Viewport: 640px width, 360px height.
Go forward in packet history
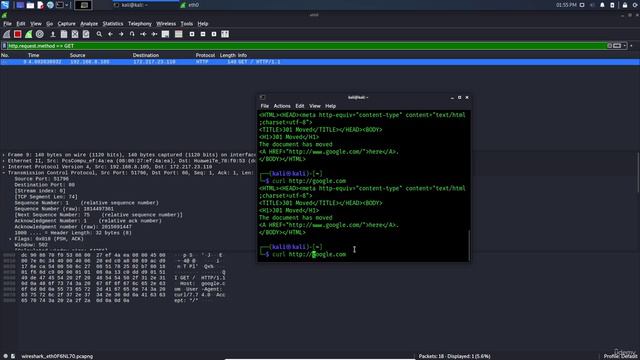[x=121, y=34]
